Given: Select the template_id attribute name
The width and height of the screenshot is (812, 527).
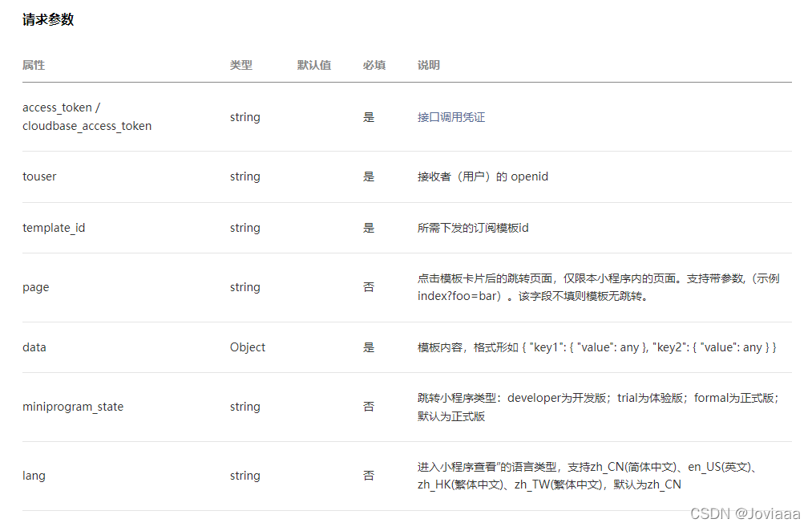Looking at the screenshot, I should tap(54, 228).
